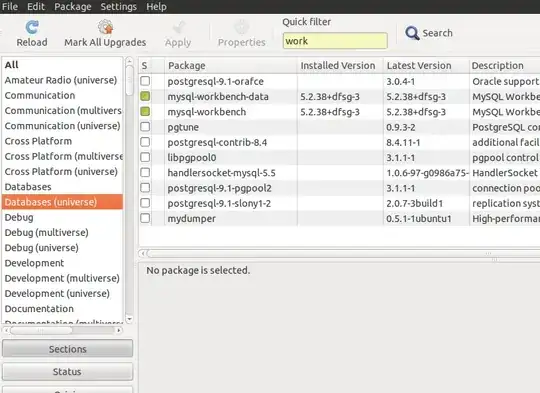
Task: Mark the postgresql-contrib-8.4 checkbox
Action: pos(145,142)
